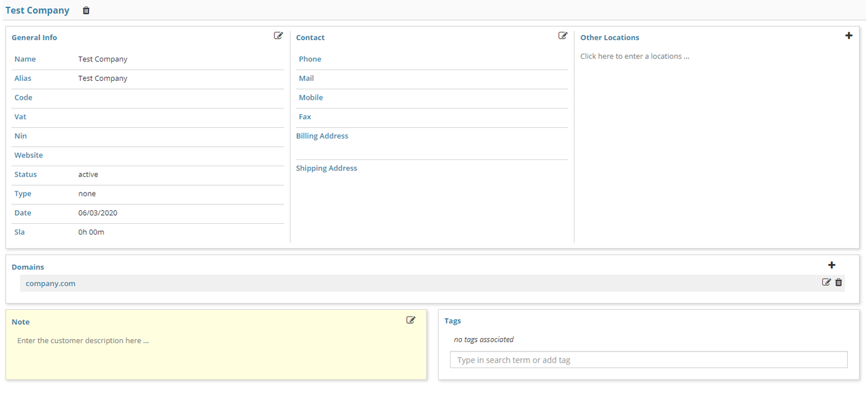Click the General Info heading

[x=35, y=38]
